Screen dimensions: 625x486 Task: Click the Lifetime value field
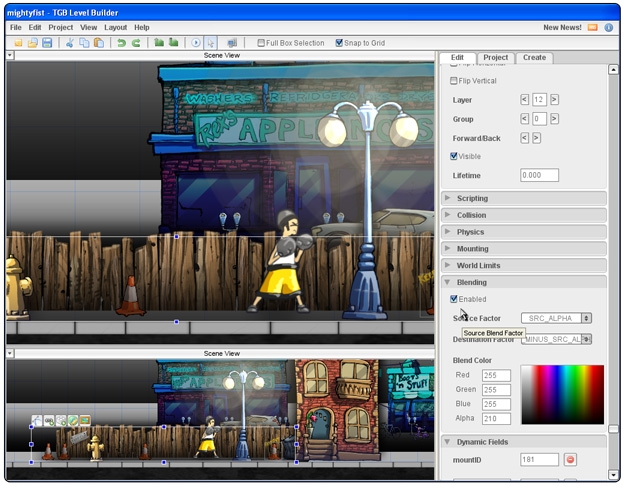[539, 175]
